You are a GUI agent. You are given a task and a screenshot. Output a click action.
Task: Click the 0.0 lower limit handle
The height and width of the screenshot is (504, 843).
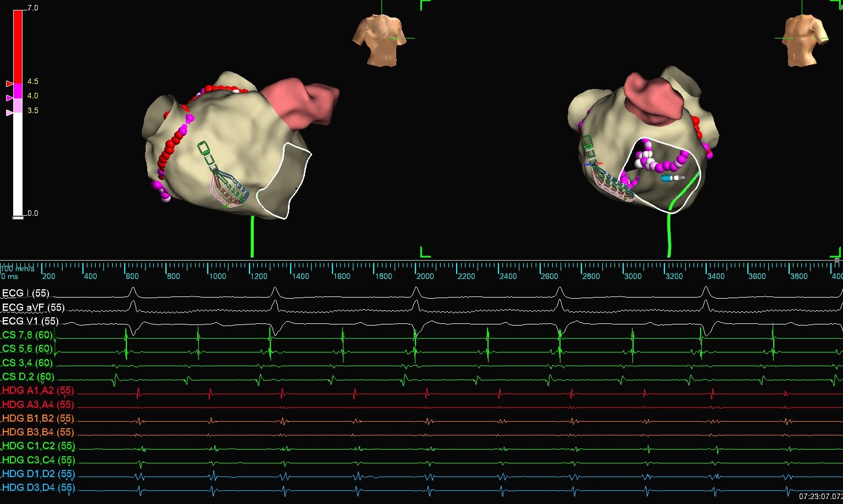18,217
